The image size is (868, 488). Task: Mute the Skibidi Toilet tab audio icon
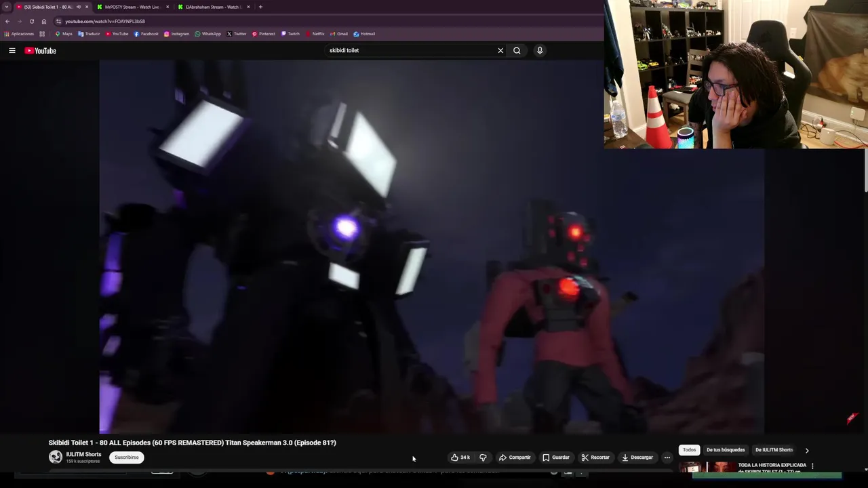[79, 7]
